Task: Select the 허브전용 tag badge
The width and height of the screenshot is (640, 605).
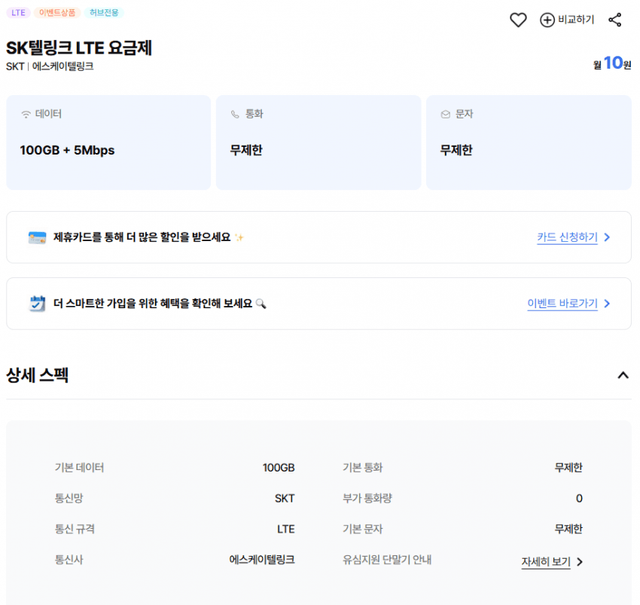Action: tap(103, 13)
